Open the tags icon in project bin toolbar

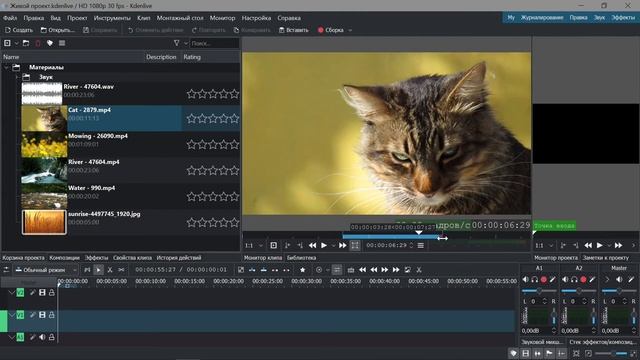point(50,43)
